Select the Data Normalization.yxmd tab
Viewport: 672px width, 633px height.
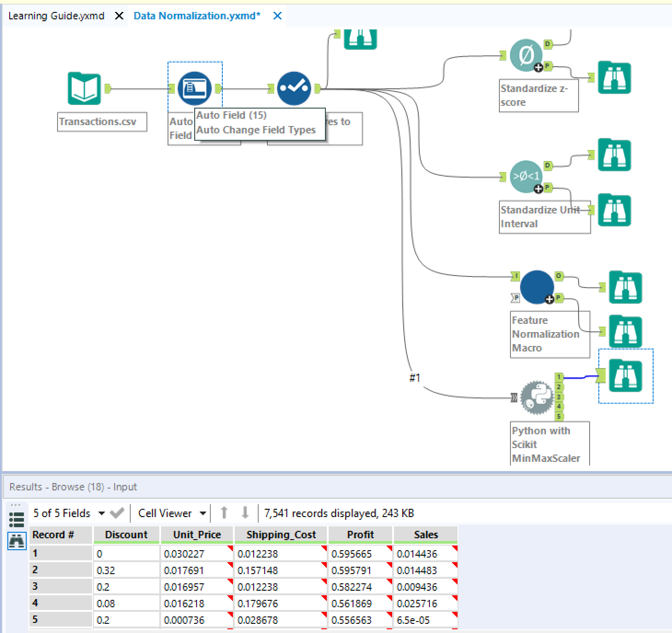pyautogui.click(x=197, y=15)
